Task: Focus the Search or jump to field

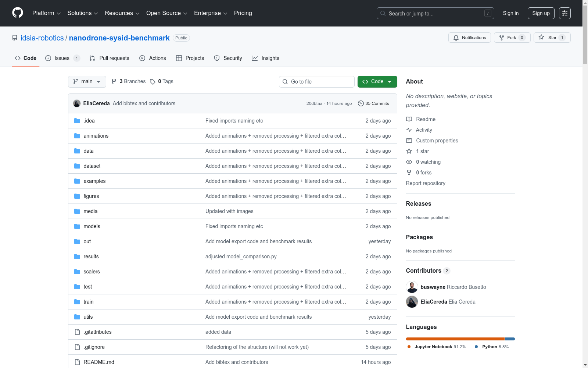Action: 435,13
